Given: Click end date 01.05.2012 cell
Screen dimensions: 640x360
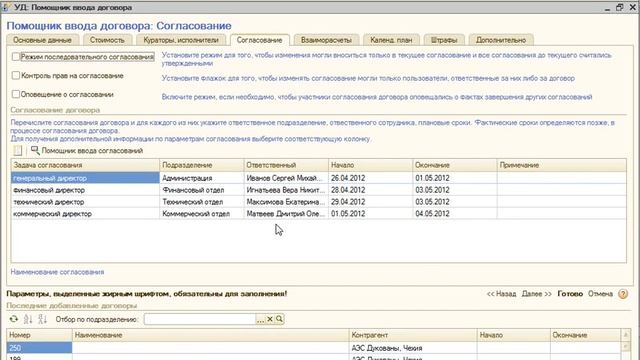Looking at the screenshot, I should [455, 178].
